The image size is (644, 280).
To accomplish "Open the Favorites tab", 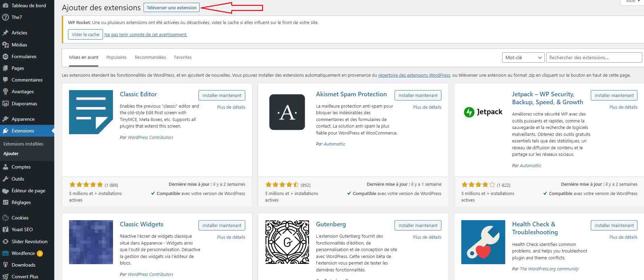I will [x=183, y=57].
